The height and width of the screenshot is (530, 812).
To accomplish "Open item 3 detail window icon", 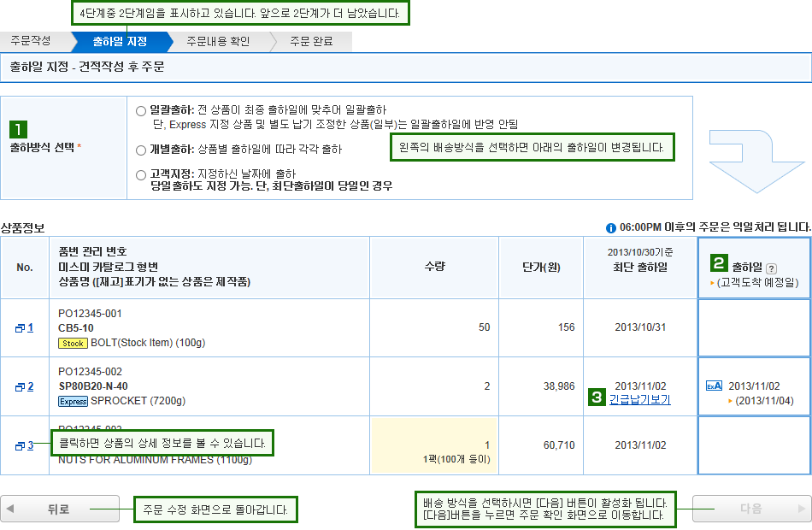I will pos(21,445).
